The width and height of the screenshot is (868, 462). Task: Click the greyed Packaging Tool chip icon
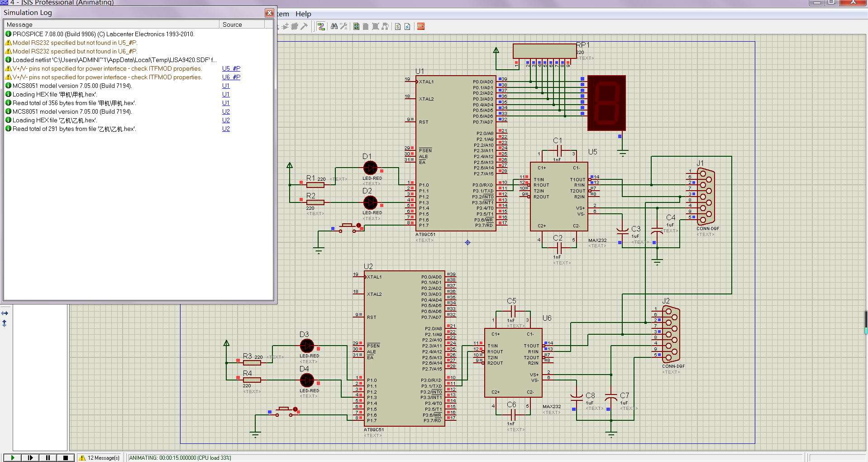pos(295,26)
